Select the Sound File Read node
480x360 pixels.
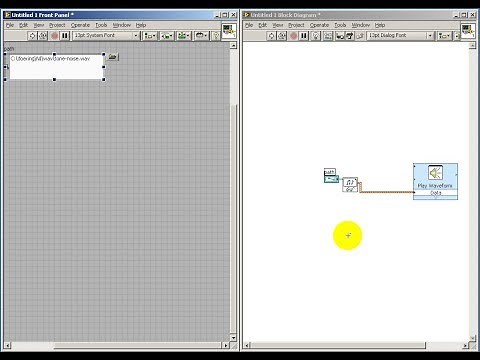click(350, 184)
